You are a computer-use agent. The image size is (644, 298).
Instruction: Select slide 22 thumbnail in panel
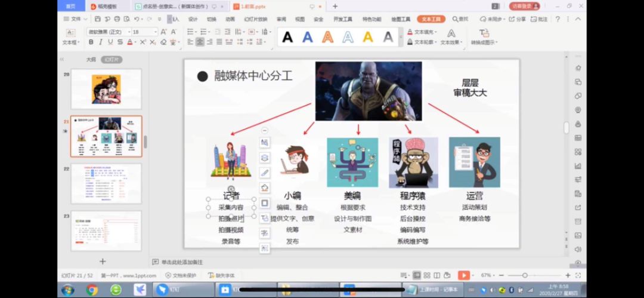[x=106, y=183]
